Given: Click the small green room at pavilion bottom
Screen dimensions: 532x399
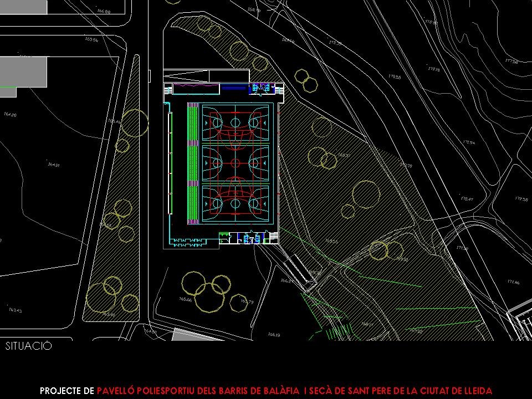Looking at the screenshot, I should coord(224,238).
